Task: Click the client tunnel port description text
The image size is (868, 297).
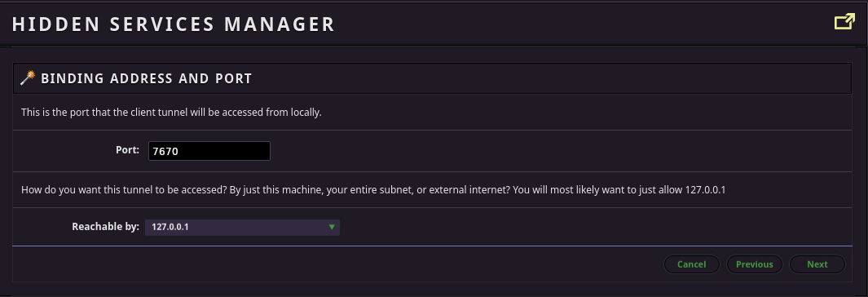Action: (171, 113)
